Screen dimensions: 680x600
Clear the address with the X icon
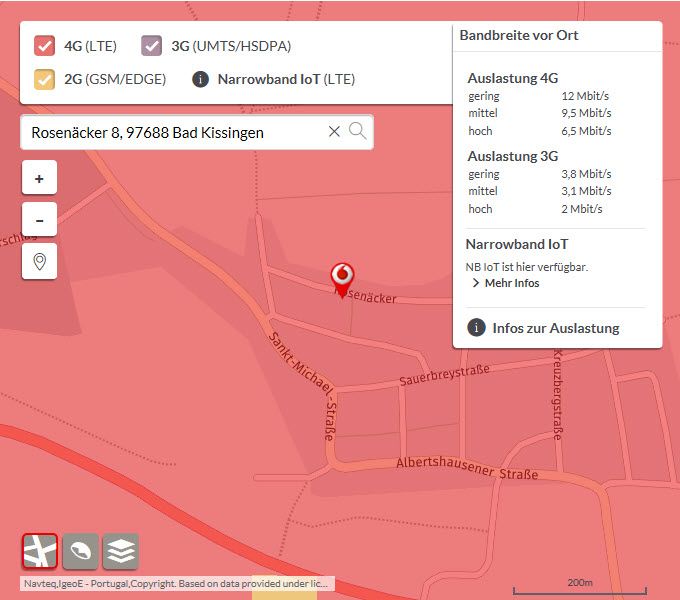tap(334, 131)
